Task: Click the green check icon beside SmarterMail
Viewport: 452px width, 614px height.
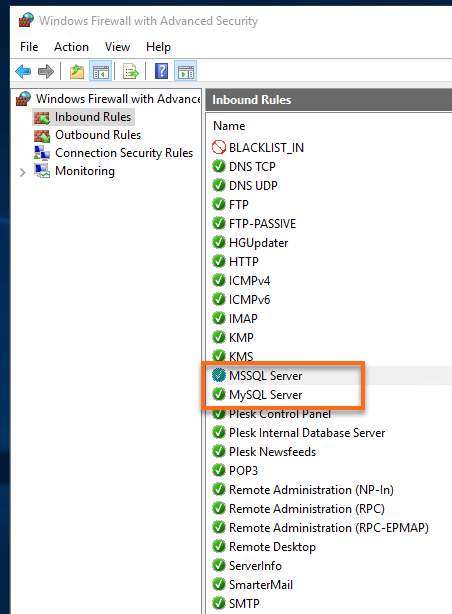Action: tap(219, 584)
